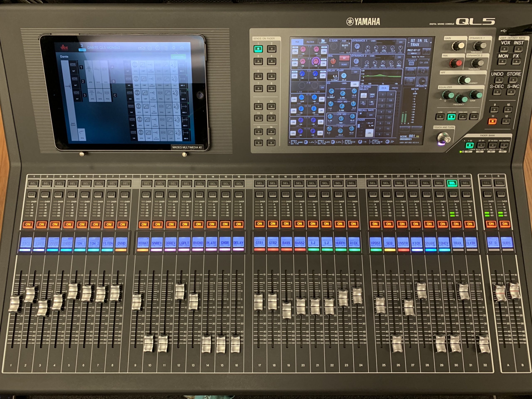Hit the UNDO user defined key
This screenshot has height=399, width=532.
point(499,80)
